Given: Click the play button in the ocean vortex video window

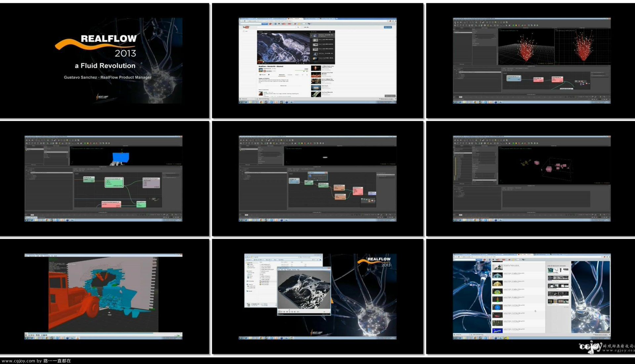Looking at the screenshot, I should coord(279,312).
